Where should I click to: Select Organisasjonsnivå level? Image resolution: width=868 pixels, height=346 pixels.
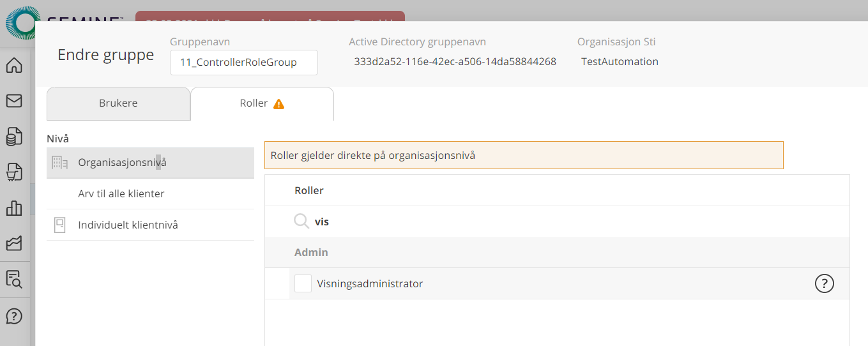(x=121, y=163)
